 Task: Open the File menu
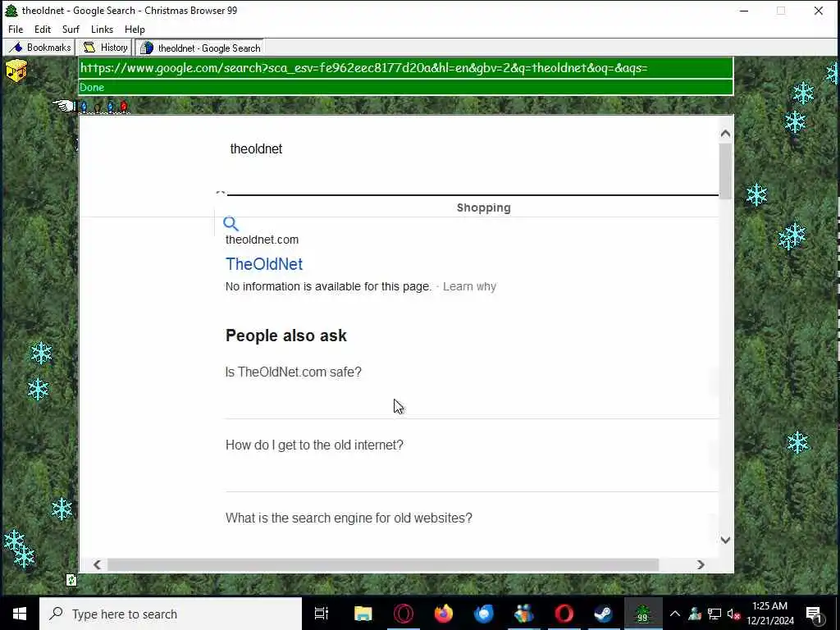[x=16, y=30]
